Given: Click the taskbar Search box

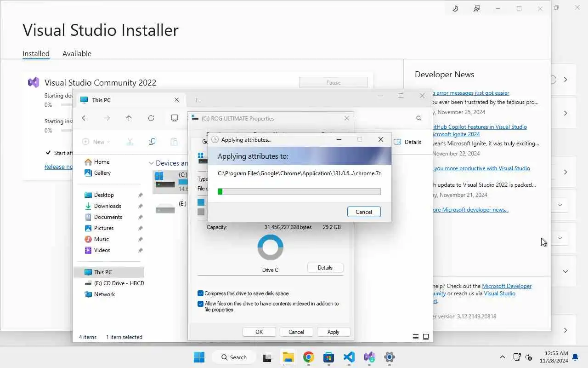Looking at the screenshot, I should [234, 357].
